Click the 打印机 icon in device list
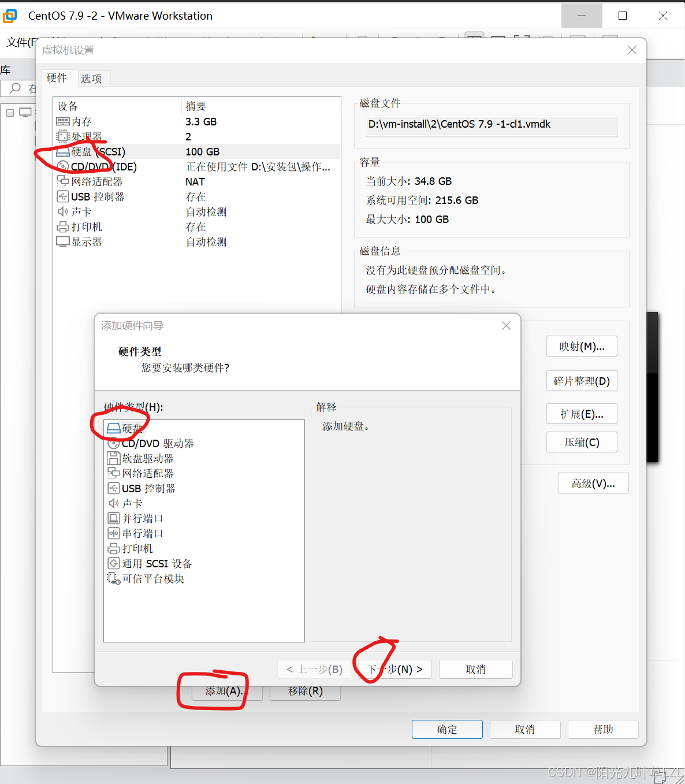685x784 pixels. pos(63,226)
